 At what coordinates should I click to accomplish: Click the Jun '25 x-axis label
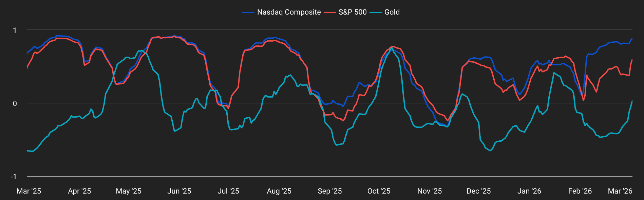click(x=179, y=191)
